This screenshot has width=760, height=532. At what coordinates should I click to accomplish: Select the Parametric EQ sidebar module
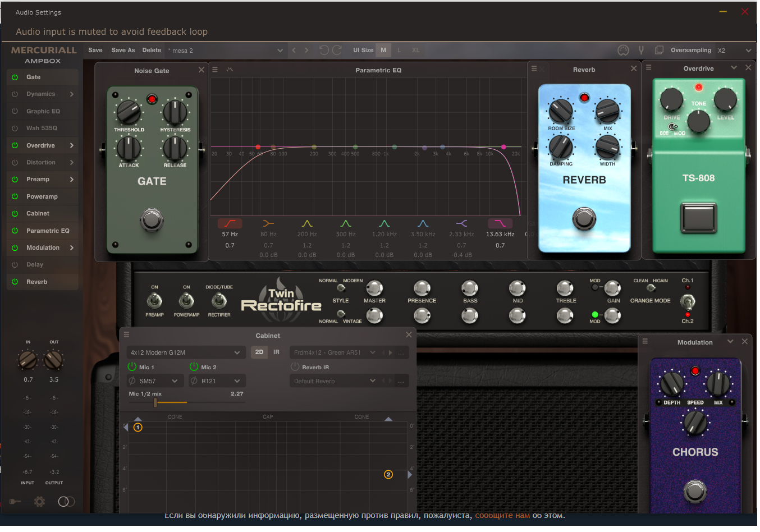42,231
